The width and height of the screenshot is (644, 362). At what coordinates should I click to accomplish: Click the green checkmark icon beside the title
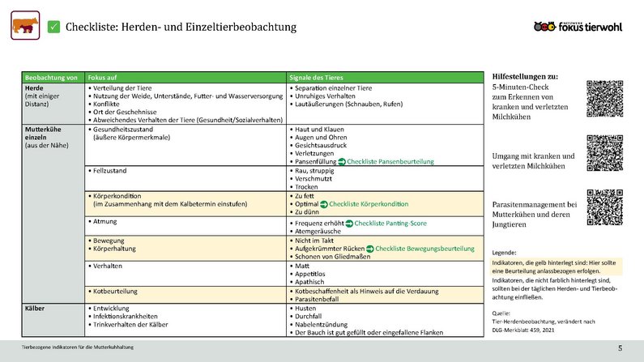tap(55, 28)
